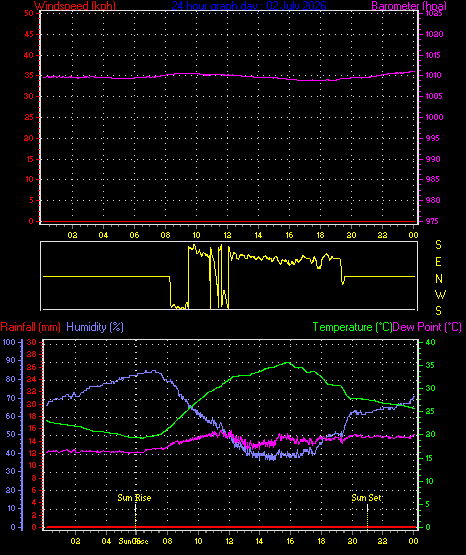This screenshot has height=555, width=466.
Task: Click the 985 value on the barometer axis
Action: click(x=433, y=179)
